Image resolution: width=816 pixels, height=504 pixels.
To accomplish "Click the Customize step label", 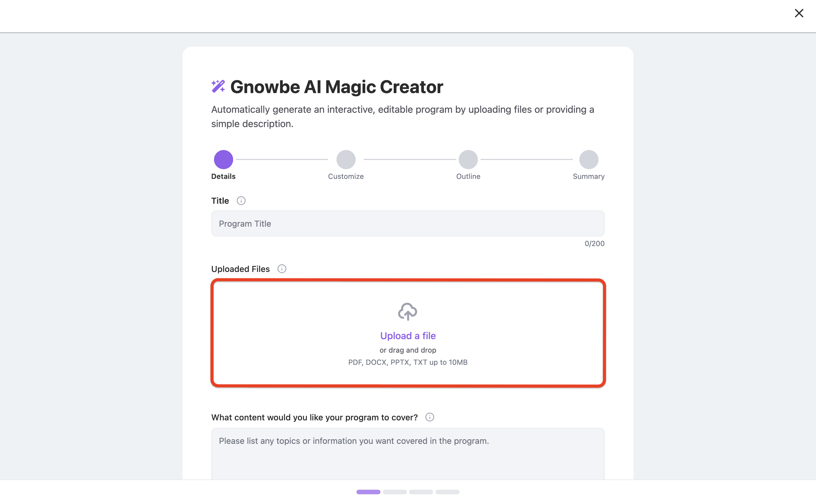I will coord(346,176).
